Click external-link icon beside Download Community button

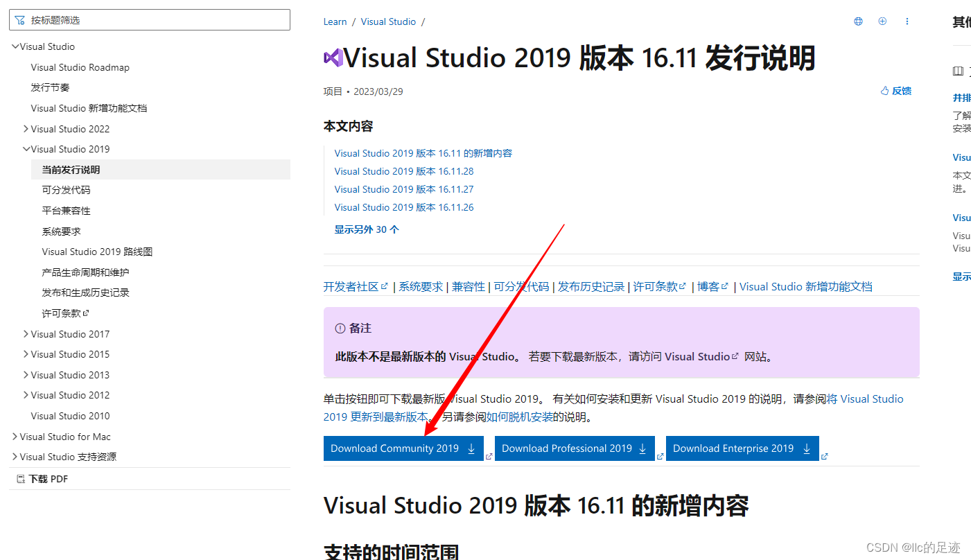coord(489,456)
